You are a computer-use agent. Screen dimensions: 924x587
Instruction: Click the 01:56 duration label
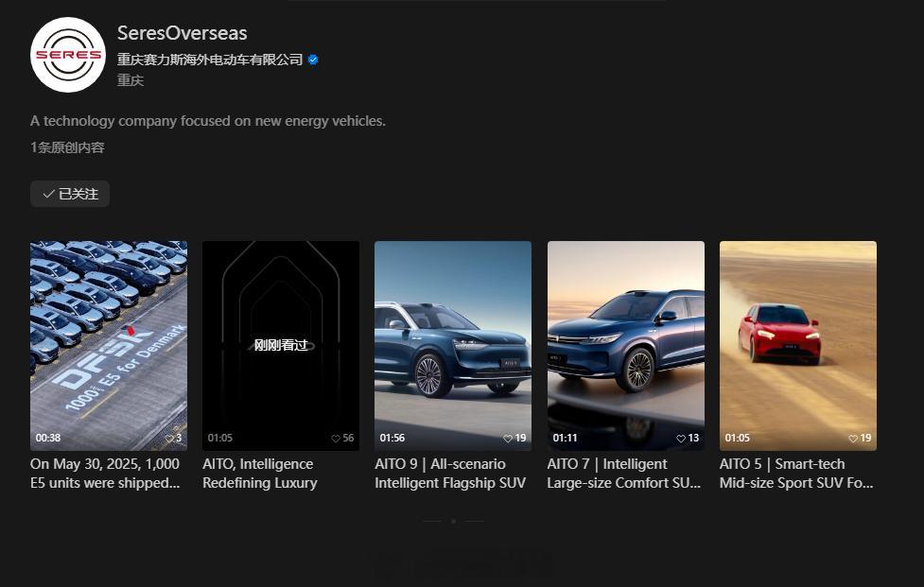[x=392, y=438]
